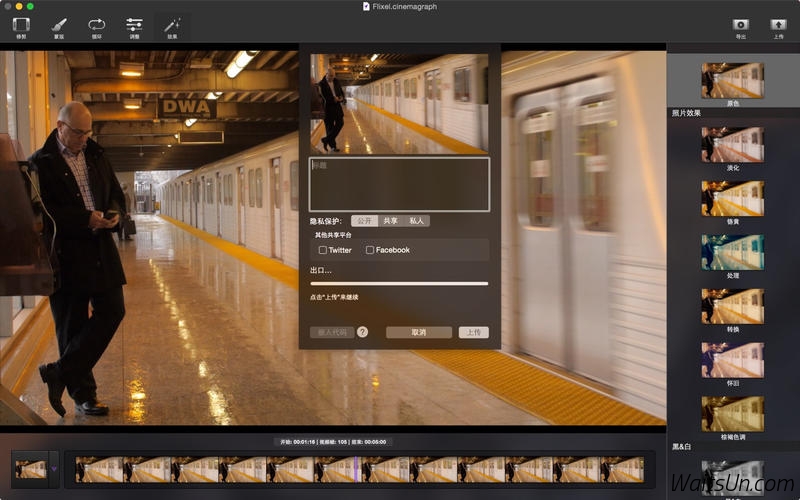800x500 pixels.
Task: Select the 效果 effects magic wand tool
Action: coord(172,25)
